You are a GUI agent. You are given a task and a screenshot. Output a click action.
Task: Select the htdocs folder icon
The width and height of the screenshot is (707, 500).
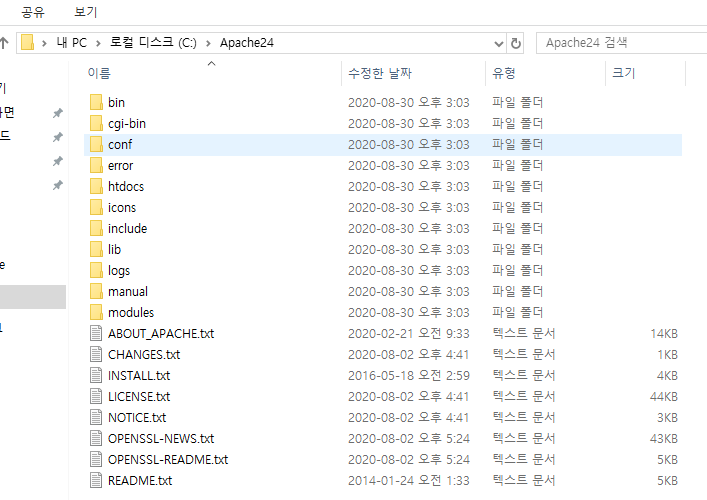pyautogui.click(x=96, y=186)
